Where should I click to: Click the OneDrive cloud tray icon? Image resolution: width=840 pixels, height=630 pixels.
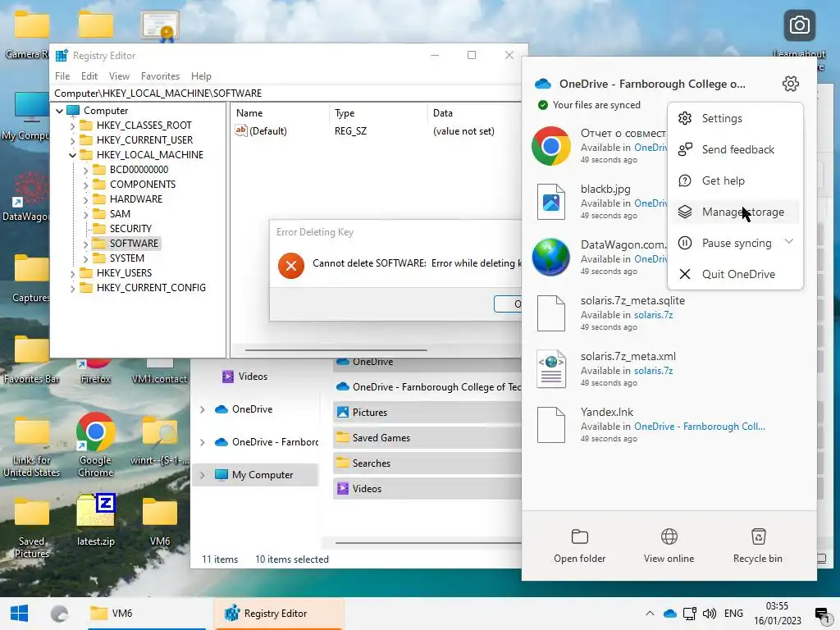point(669,614)
